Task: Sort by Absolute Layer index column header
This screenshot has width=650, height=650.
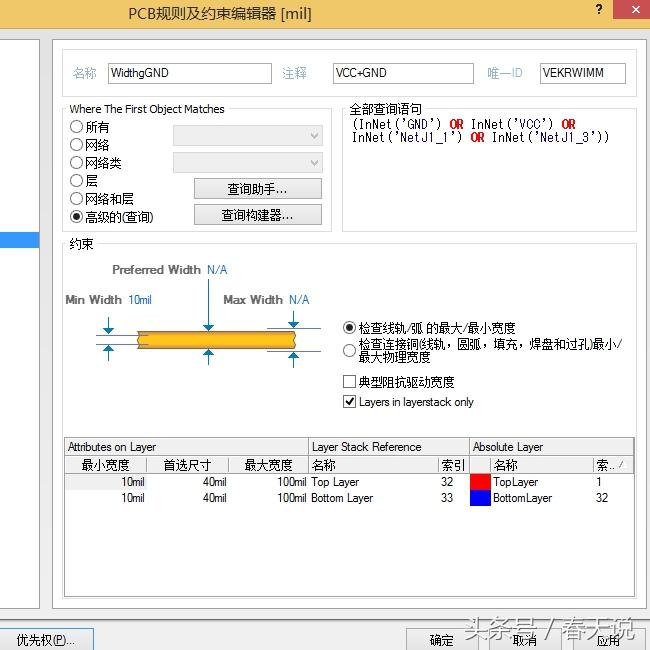Action: [613, 465]
